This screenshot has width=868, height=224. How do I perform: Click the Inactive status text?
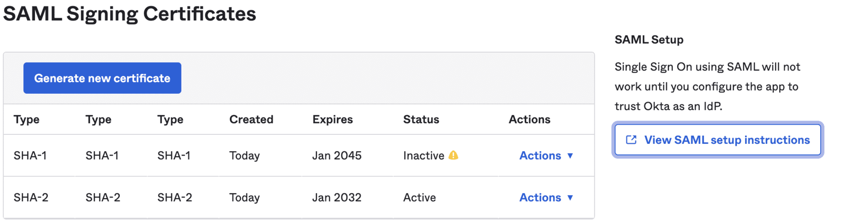423,156
